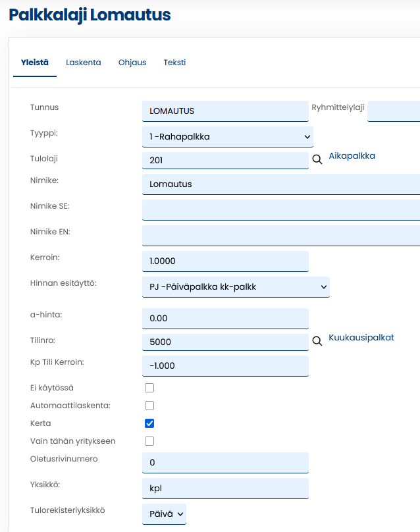Screen dimensions: 420x532
Task: Select the Yksikkö field containing kpl
Action: (224, 489)
